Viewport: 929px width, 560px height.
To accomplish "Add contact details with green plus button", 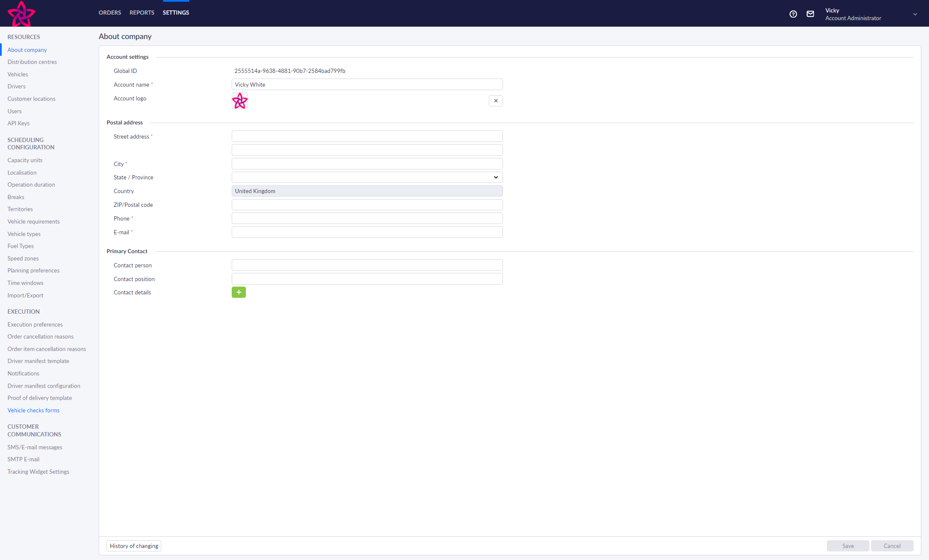I will pyautogui.click(x=239, y=292).
